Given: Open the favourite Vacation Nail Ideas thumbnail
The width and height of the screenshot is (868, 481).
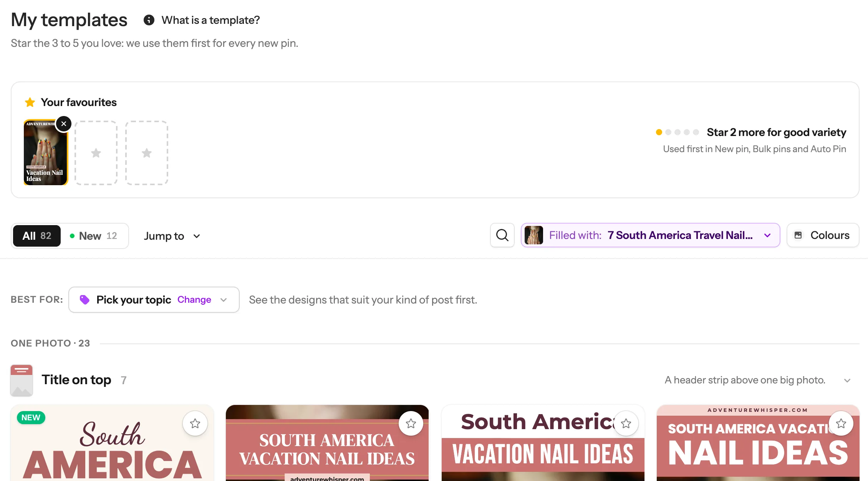Looking at the screenshot, I should click(46, 153).
